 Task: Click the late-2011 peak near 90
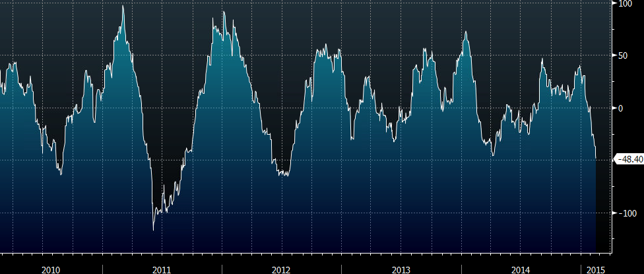pyautogui.click(x=224, y=12)
